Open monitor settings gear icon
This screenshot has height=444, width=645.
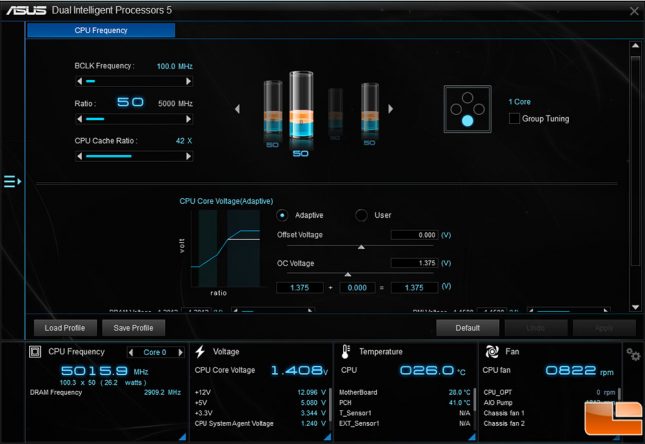point(633,354)
